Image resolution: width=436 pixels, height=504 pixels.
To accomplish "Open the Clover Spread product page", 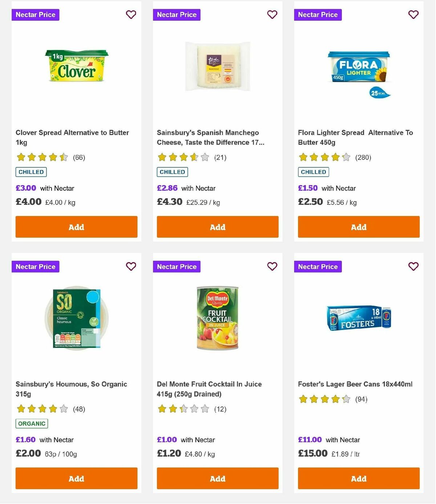I will [x=72, y=137].
